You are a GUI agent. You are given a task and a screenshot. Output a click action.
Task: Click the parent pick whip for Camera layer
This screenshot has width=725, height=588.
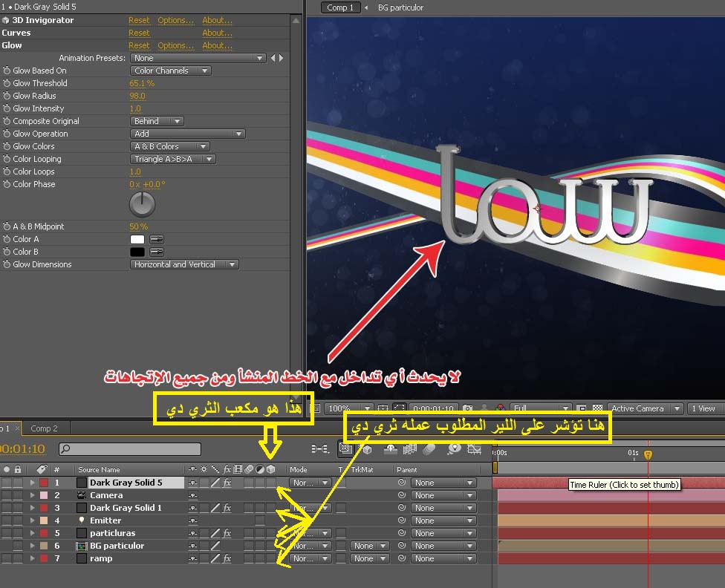(x=402, y=495)
